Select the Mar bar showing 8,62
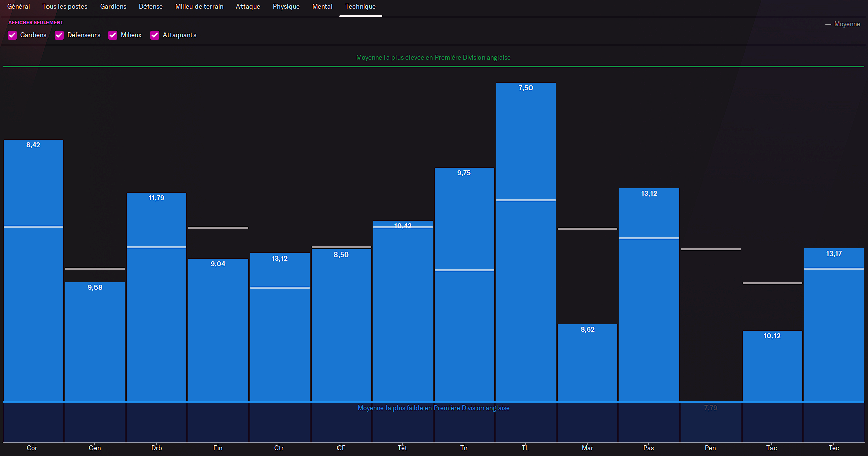The height and width of the screenshot is (456, 868). coord(587,363)
